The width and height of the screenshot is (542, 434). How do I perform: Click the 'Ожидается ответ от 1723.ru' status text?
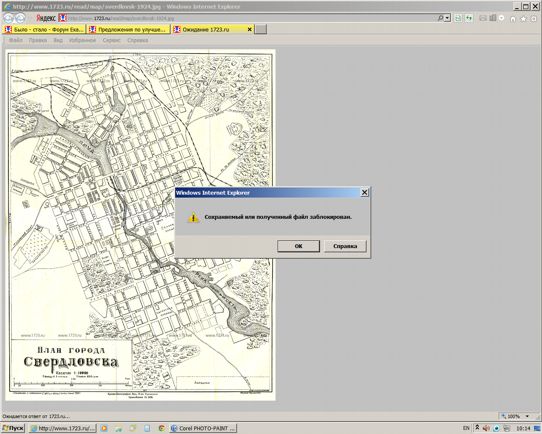click(x=36, y=416)
